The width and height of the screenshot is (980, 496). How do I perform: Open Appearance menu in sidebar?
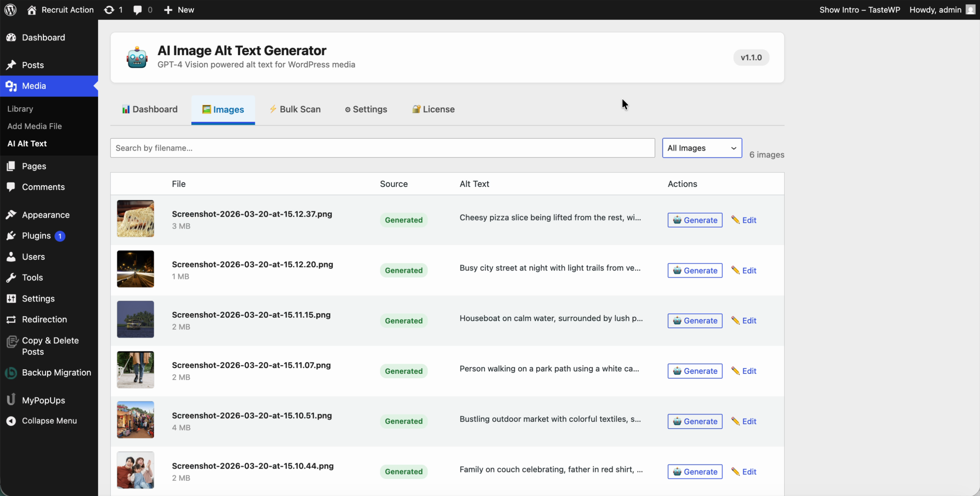click(46, 215)
